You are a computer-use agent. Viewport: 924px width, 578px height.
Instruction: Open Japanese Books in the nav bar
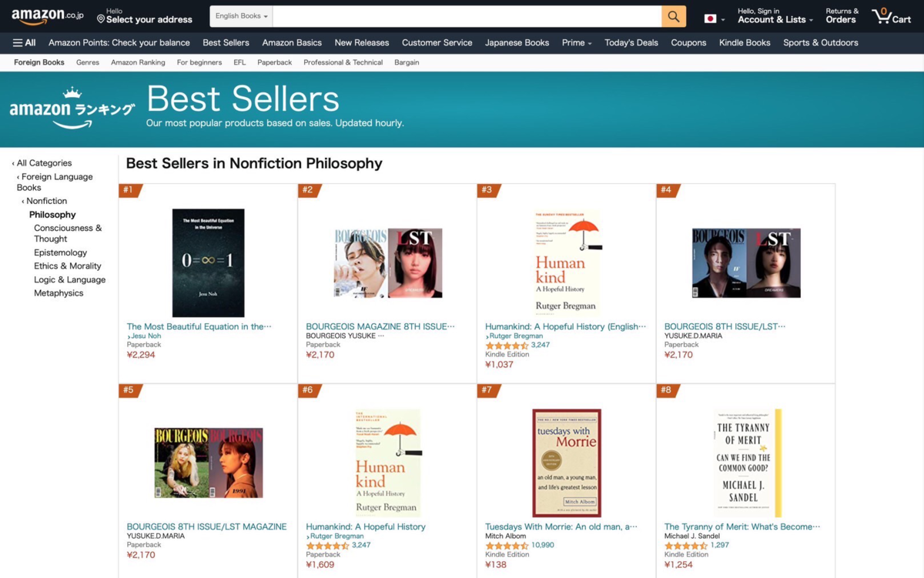tap(517, 42)
